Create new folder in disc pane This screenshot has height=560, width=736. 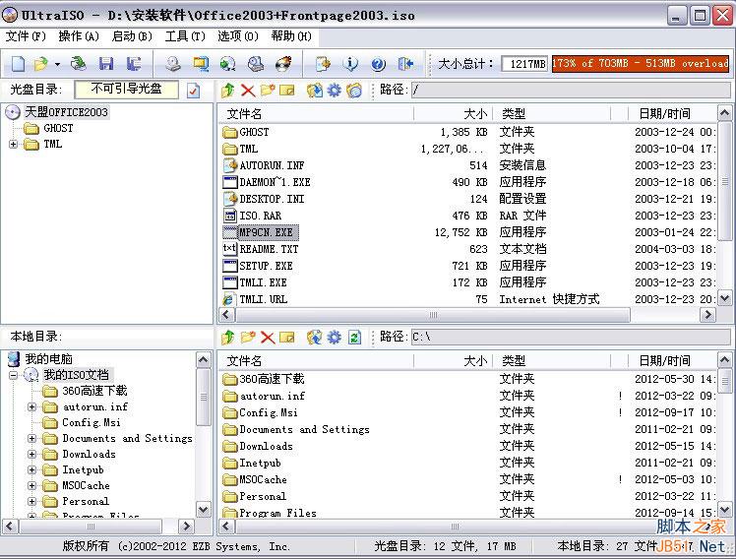(x=268, y=90)
